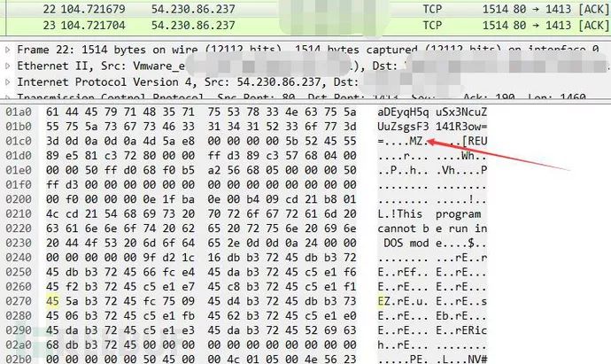Image resolution: width=611 pixels, height=364 pixels.
Task: Click the highlighted 45 byte at offset 0270
Action: (52, 301)
